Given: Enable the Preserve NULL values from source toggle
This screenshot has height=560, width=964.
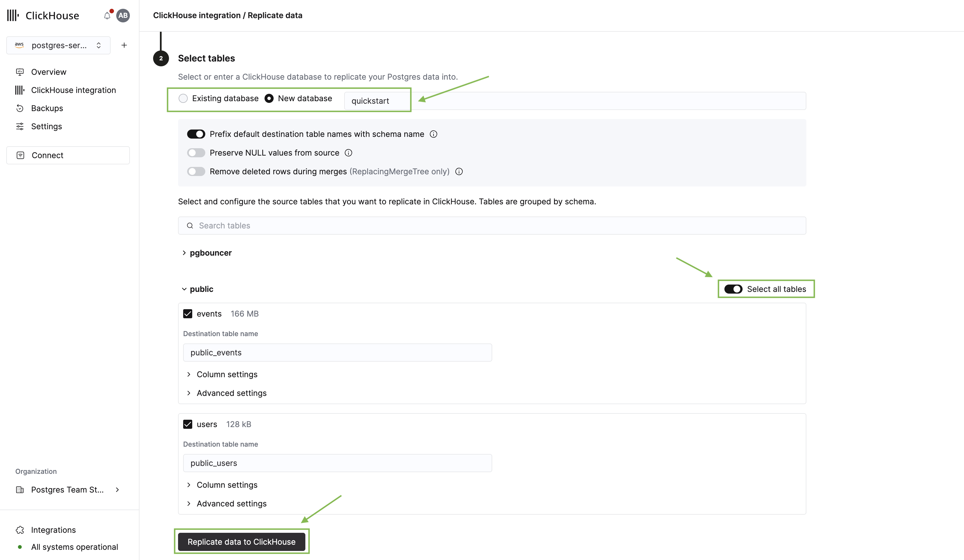Looking at the screenshot, I should [196, 152].
